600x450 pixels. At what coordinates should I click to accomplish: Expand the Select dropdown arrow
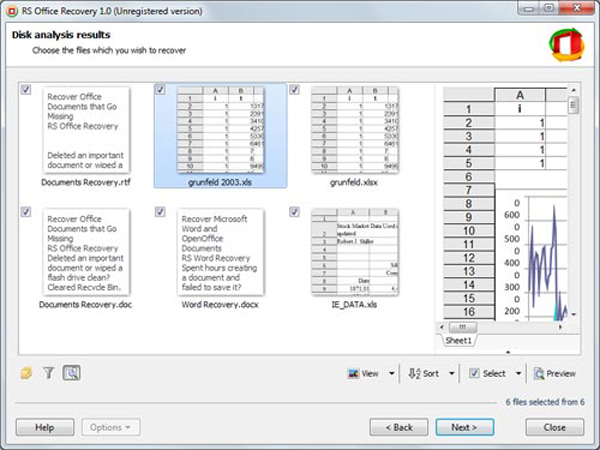point(518,373)
